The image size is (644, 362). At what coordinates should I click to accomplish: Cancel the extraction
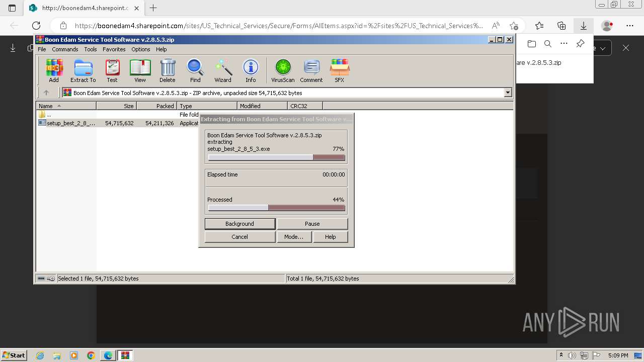[240, 237]
